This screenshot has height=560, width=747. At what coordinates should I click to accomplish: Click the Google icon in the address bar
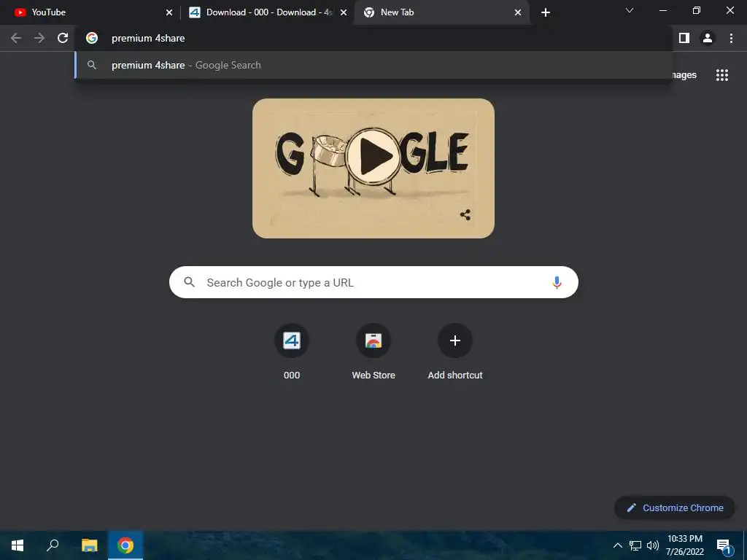pos(92,38)
